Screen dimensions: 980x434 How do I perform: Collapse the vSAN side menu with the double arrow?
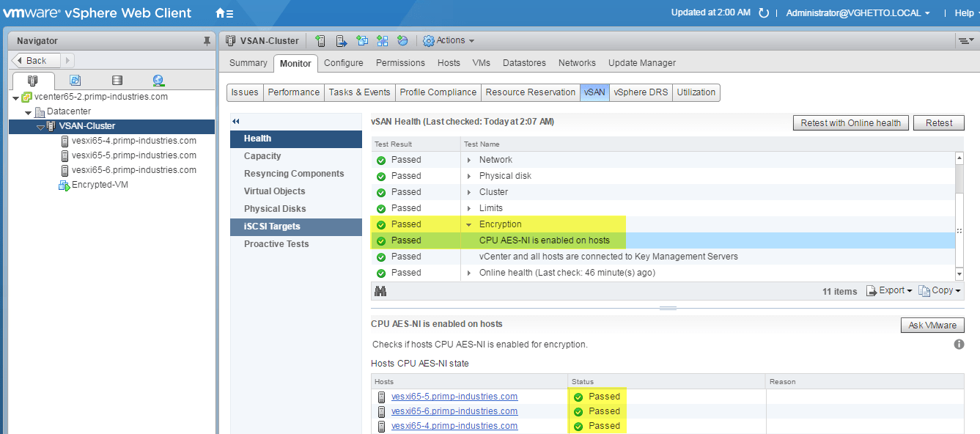pyautogui.click(x=236, y=121)
